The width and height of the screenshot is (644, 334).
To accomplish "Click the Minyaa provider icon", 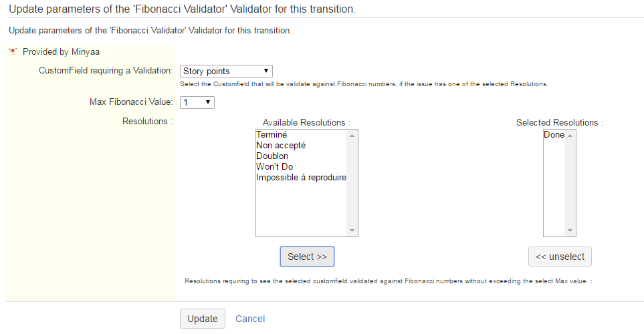I will point(13,51).
